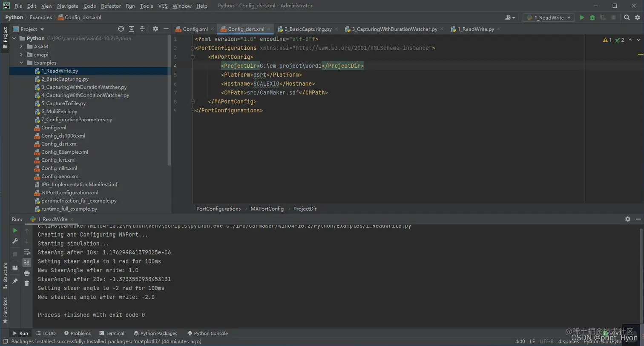Viewport: 644px width, 346px height.
Task: Open the Terminal tool window
Action: (112, 333)
